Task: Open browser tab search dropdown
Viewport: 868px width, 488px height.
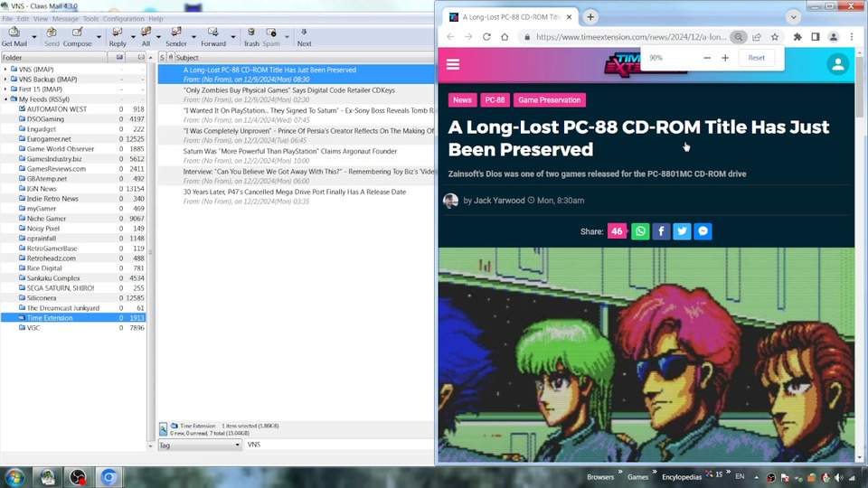Action: click(x=793, y=17)
